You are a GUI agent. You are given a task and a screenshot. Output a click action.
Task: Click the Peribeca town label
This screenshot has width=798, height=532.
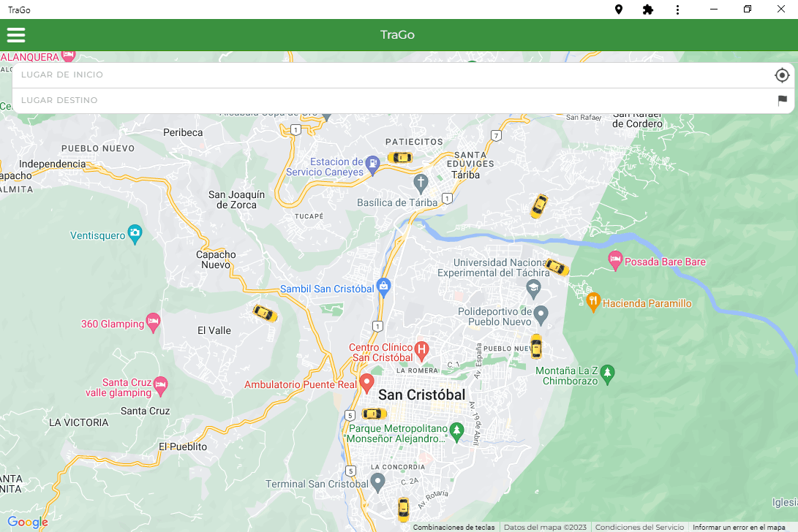pos(183,132)
